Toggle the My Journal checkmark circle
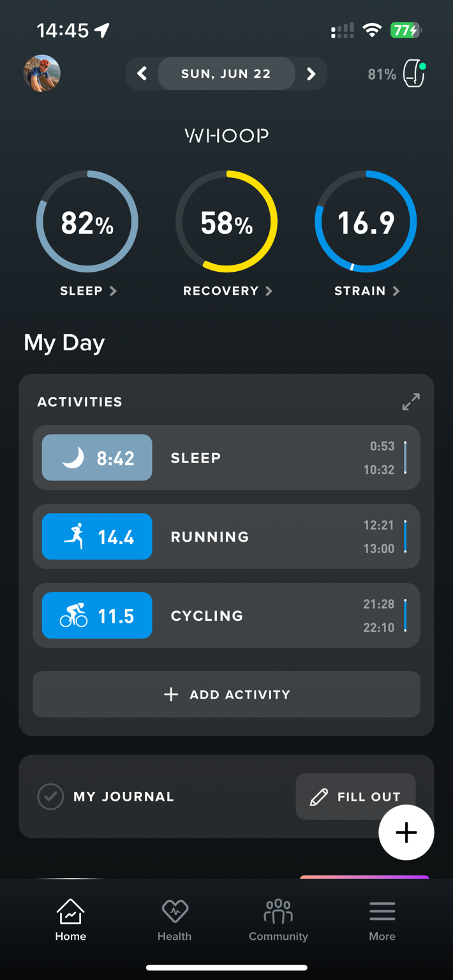 click(x=50, y=796)
